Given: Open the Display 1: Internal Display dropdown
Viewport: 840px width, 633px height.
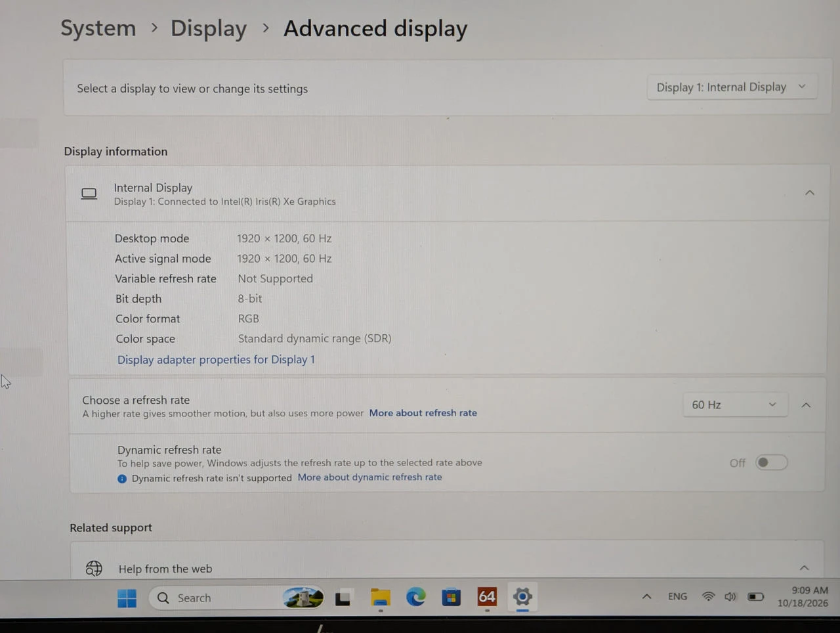Looking at the screenshot, I should pyautogui.click(x=732, y=87).
